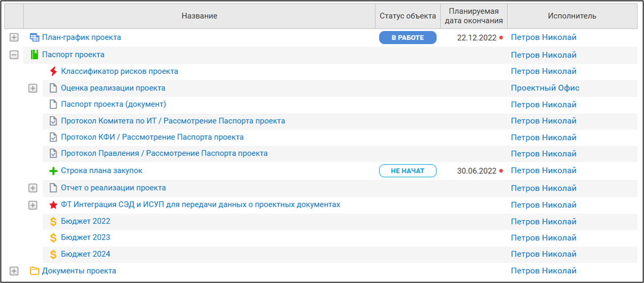This screenshot has height=283, width=644.
Task: Click the blue table icon beside План-график проекта
Action: click(34, 38)
